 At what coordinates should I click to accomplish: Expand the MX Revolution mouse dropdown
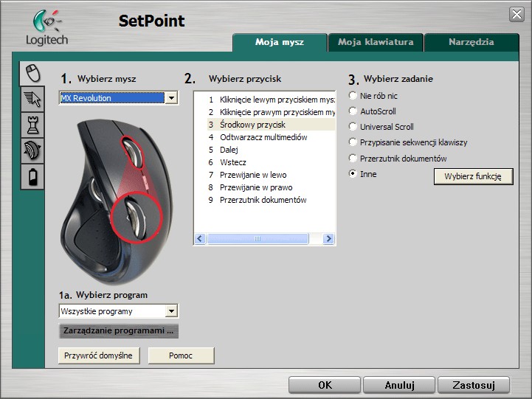[x=171, y=98]
